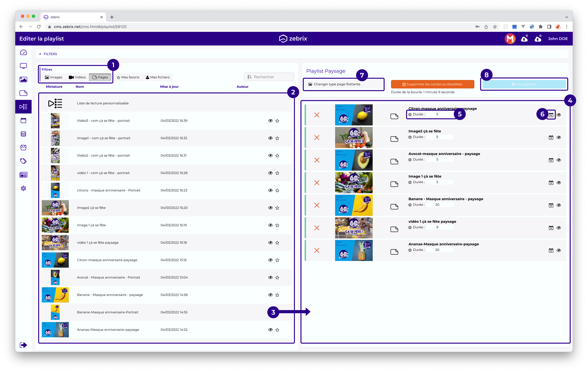Click Supprimer les contenus obsolètes button

(x=432, y=84)
